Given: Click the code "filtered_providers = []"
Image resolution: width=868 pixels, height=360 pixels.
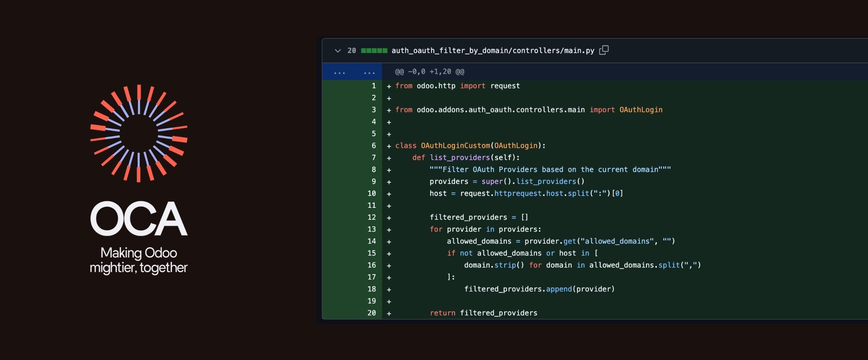Looking at the screenshot, I should (479, 217).
